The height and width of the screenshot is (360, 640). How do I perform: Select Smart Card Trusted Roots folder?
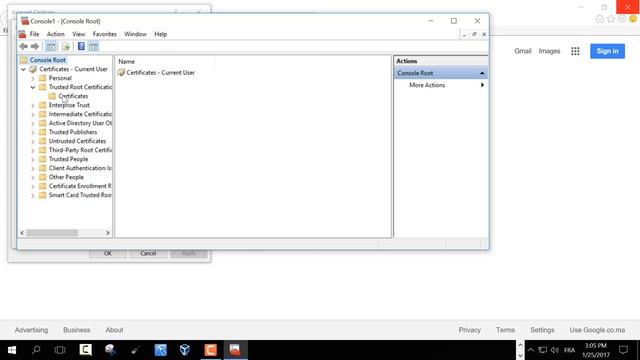pyautogui.click(x=80, y=195)
